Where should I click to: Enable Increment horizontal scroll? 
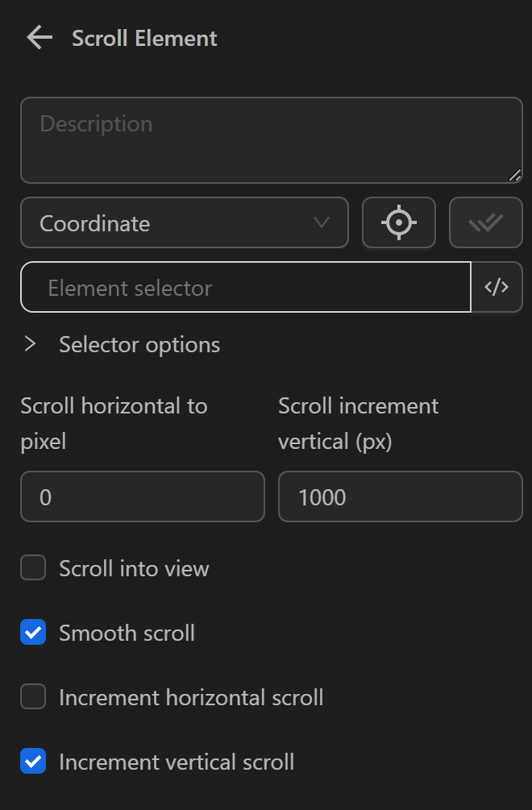[33, 696]
